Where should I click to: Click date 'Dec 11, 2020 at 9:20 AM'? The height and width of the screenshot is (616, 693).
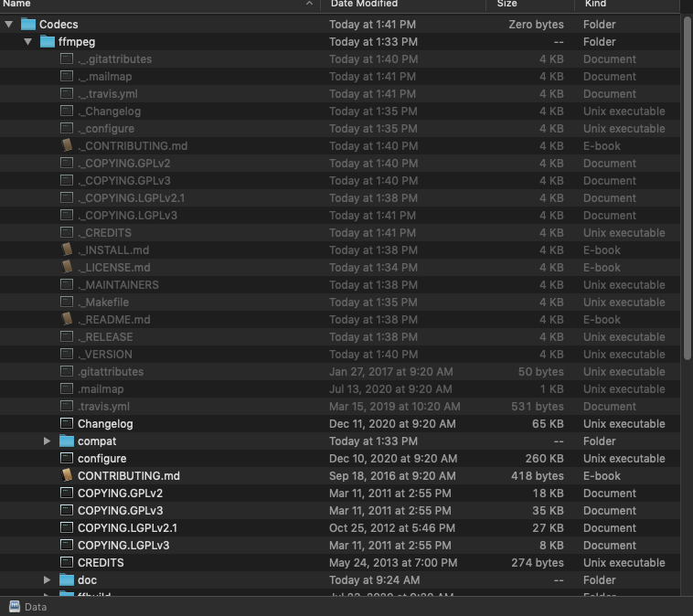click(x=392, y=424)
